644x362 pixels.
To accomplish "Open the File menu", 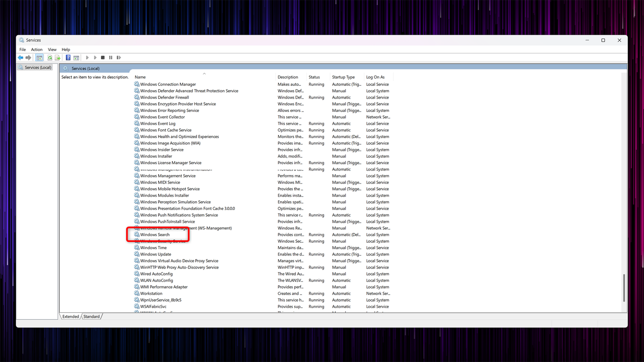I will pyautogui.click(x=22, y=49).
